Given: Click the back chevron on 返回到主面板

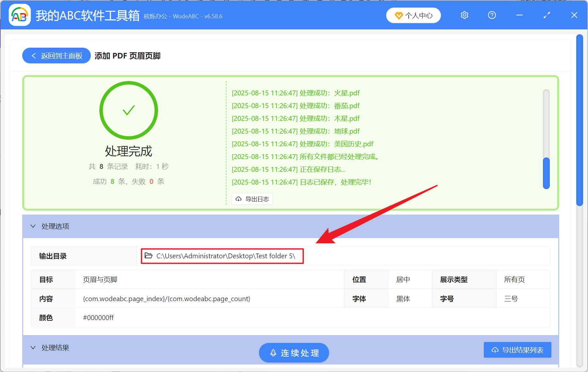Looking at the screenshot, I should (x=34, y=56).
